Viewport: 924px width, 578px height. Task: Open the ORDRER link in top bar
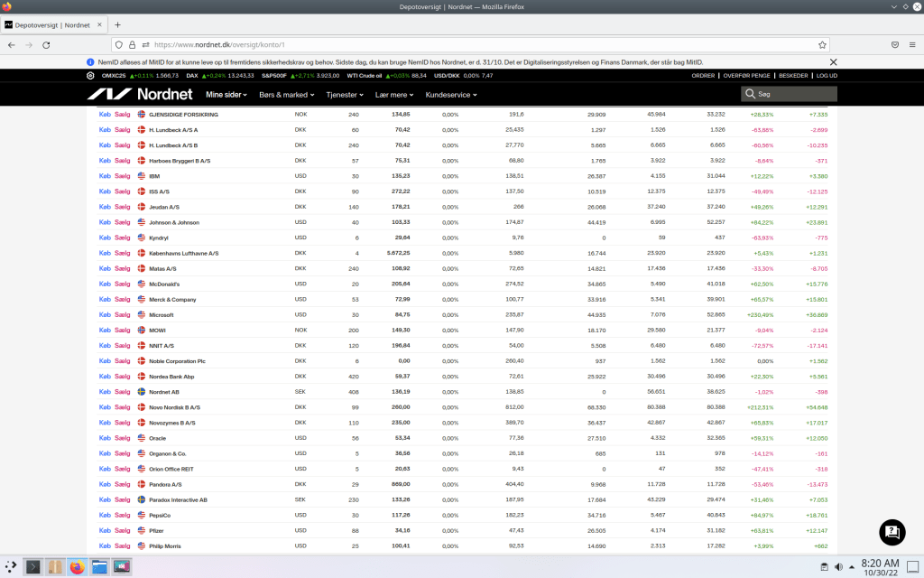click(703, 76)
